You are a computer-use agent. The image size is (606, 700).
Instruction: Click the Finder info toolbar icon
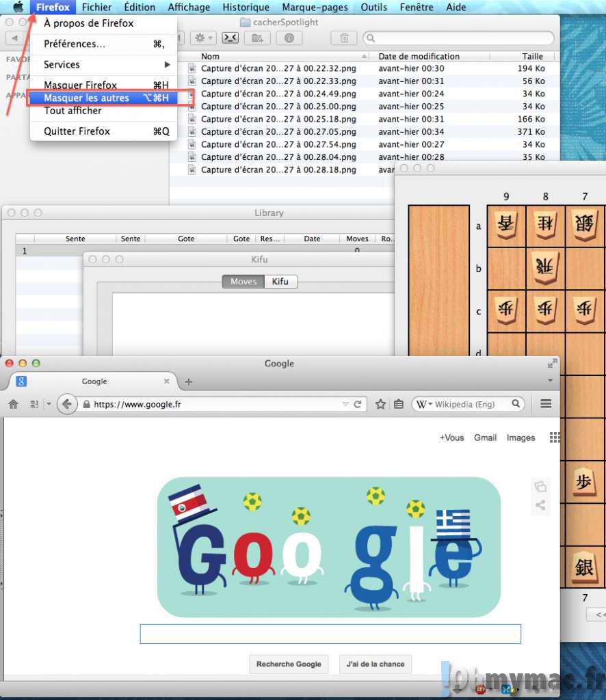pyautogui.click(x=289, y=38)
